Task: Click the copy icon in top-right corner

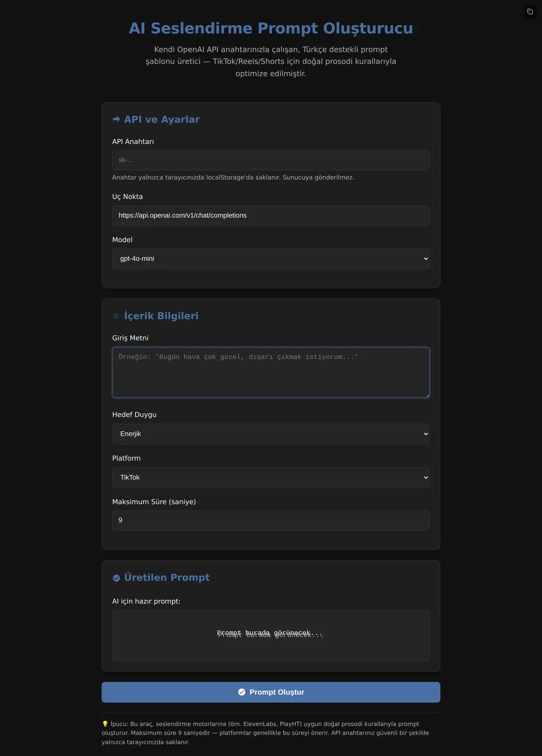Action: (x=530, y=12)
